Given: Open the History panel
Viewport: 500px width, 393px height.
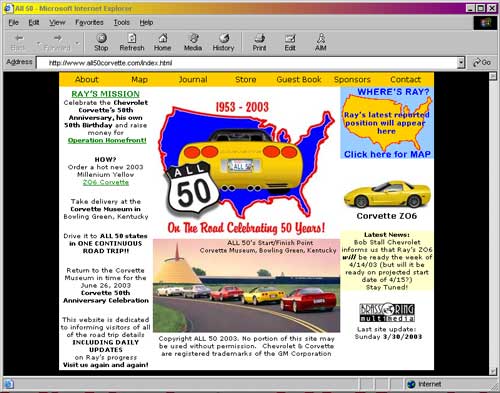Looking at the screenshot, I should [223, 42].
